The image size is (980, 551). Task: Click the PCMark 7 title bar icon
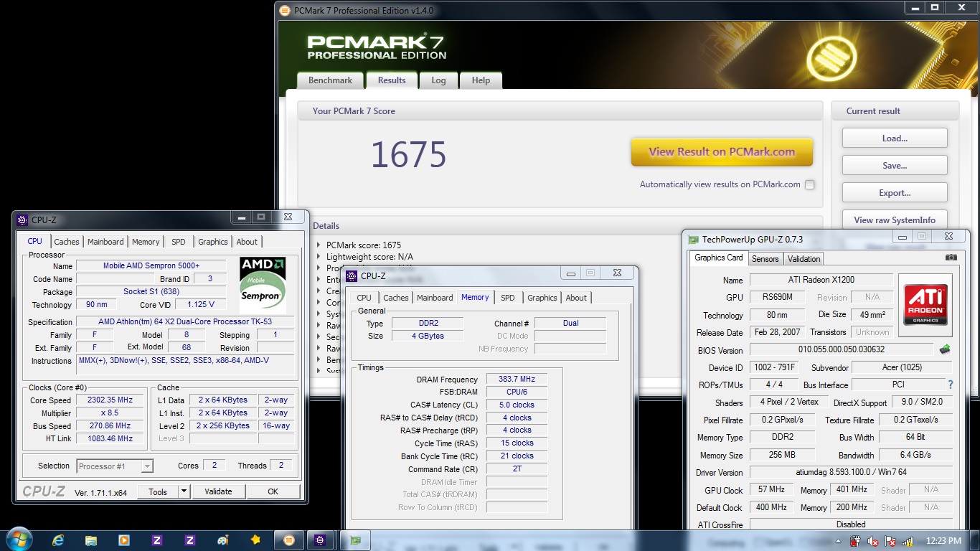click(x=285, y=11)
